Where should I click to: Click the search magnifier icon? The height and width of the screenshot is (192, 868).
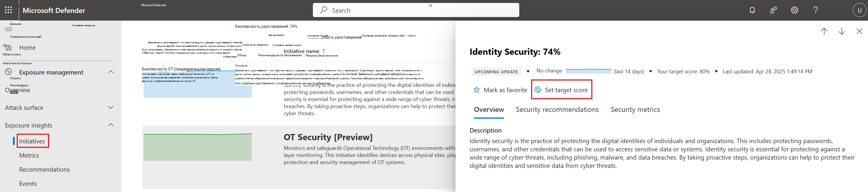pos(323,10)
